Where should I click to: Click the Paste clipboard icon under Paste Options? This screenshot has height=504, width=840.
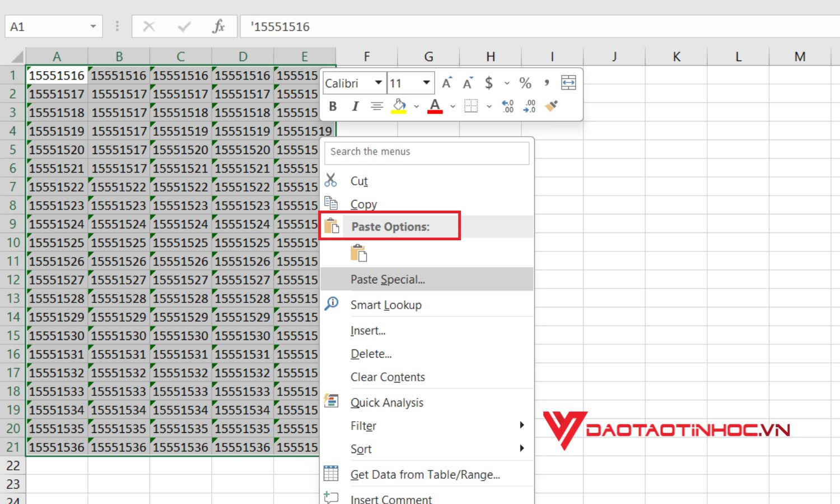358,253
